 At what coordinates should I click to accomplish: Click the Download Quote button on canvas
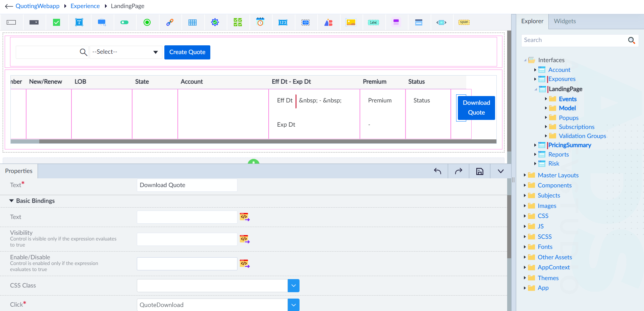click(476, 108)
